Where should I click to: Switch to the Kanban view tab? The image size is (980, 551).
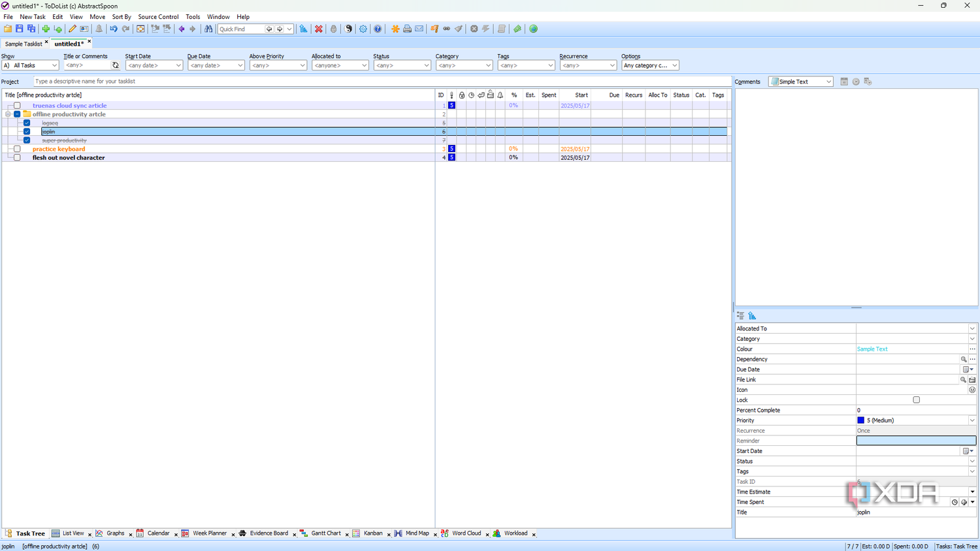click(x=373, y=533)
